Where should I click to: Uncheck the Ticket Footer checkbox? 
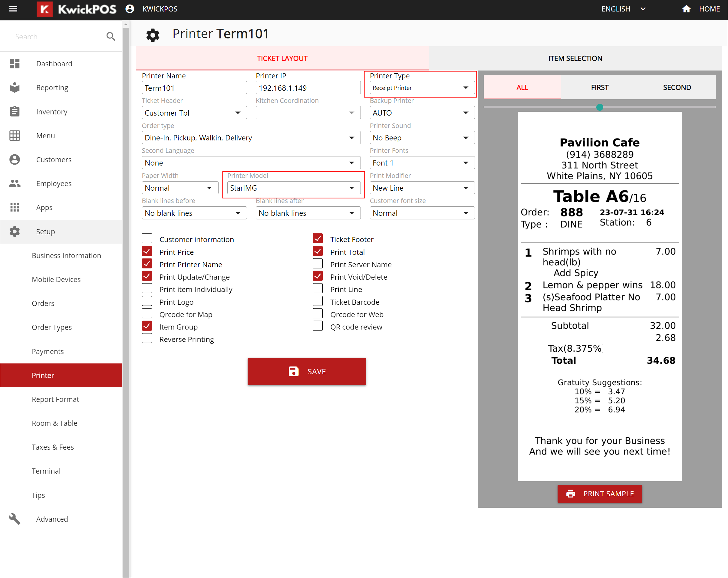click(318, 238)
